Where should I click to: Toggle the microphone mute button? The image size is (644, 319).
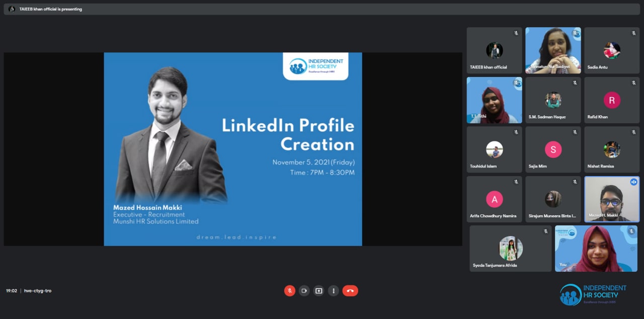tap(290, 290)
